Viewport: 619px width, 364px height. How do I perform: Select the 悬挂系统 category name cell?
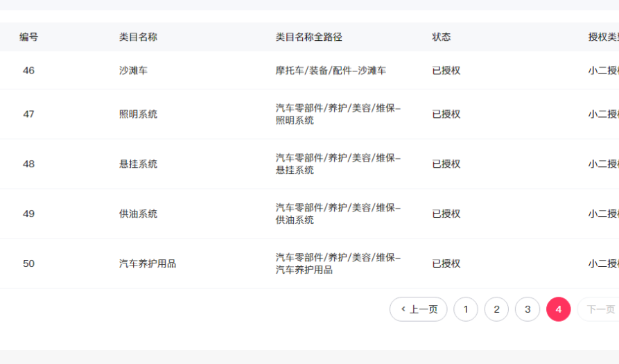(138, 164)
